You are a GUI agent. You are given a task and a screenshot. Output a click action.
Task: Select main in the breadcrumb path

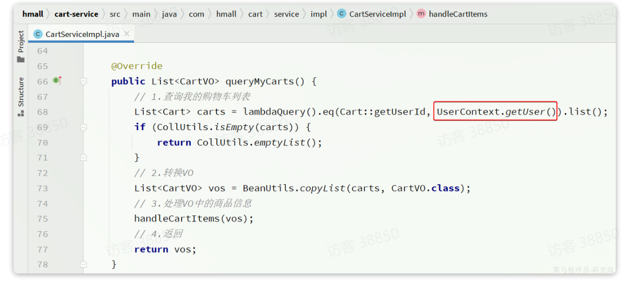click(x=142, y=14)
